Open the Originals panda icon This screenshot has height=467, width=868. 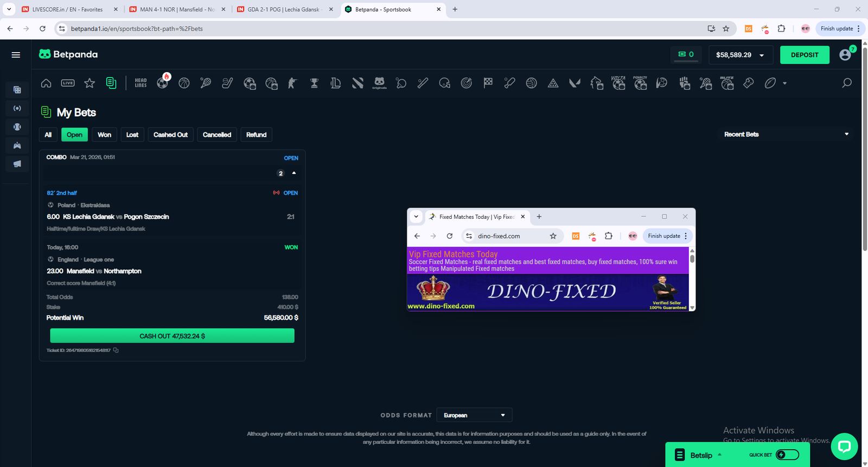pos(379,83)
